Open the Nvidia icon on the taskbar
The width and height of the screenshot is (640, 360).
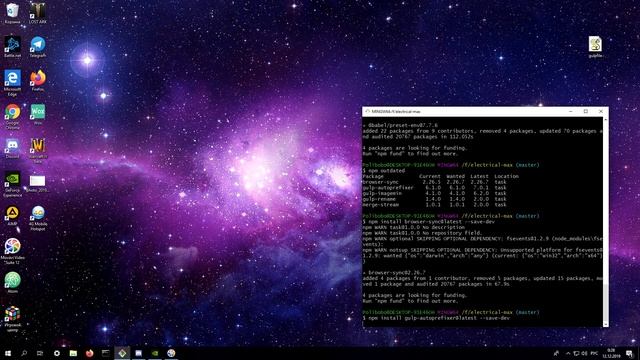pos(155,353)
